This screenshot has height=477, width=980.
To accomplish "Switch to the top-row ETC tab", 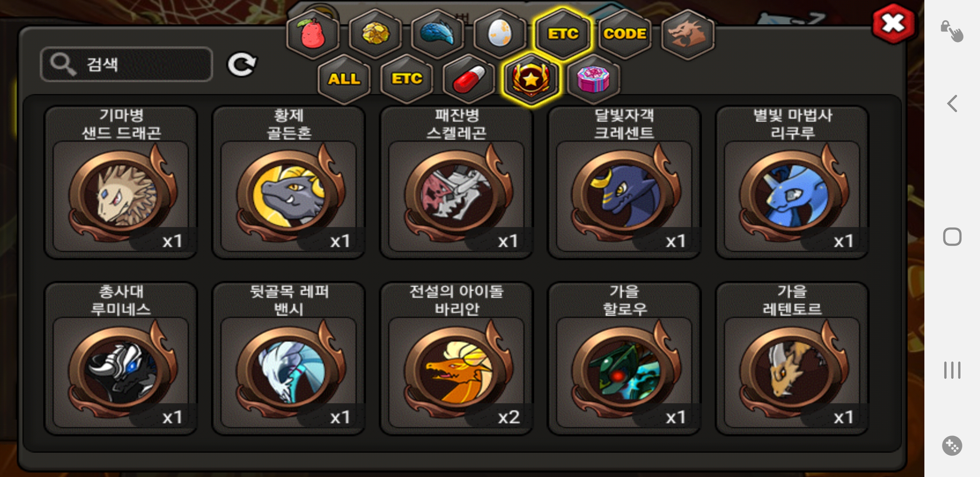I will 563,34.
